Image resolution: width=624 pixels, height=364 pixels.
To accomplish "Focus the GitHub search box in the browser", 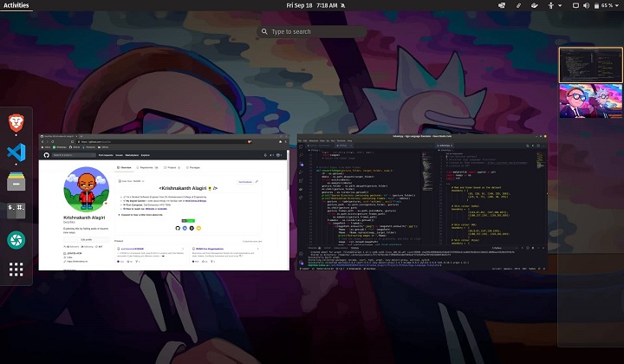I will pos(74,155).
